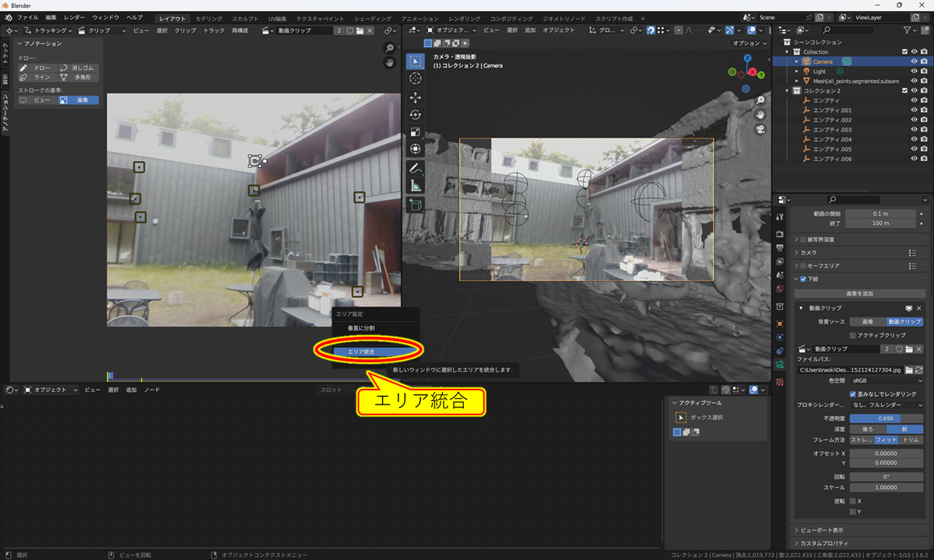Click the Blender logo menu icon
This screenshot has height=560, width=934.
point(9,17)
